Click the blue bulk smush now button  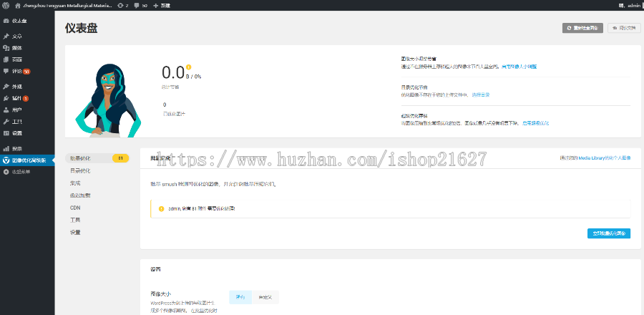(609, 233)
